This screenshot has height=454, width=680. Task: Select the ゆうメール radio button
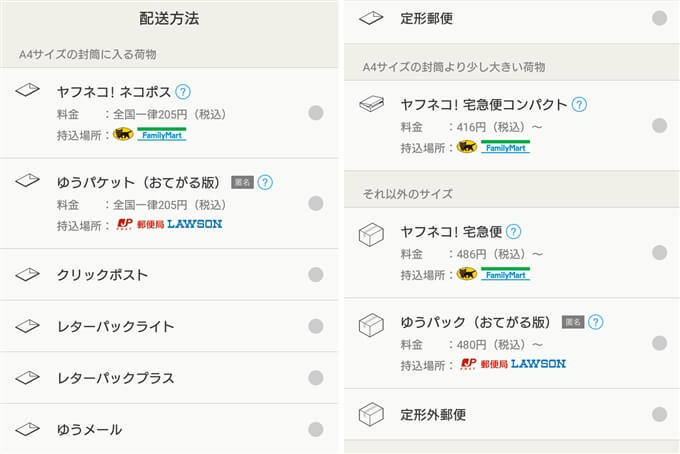pyautogui.click(x=316, y=429)
